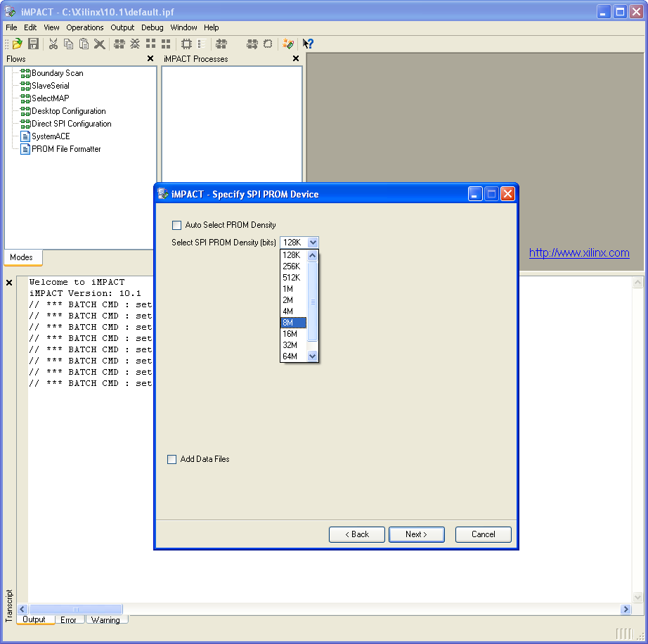This screenshot has width=648, height=644.
Task: Click transcript horizontal scrollbar thumb
Action: point(76,610)
